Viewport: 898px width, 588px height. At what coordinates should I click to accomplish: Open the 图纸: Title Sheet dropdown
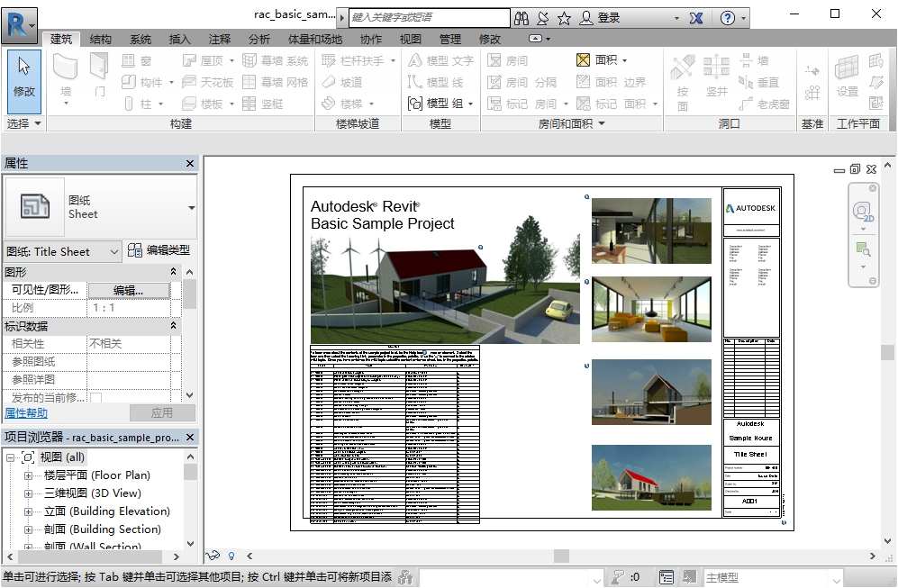click(x=62, y=251)
